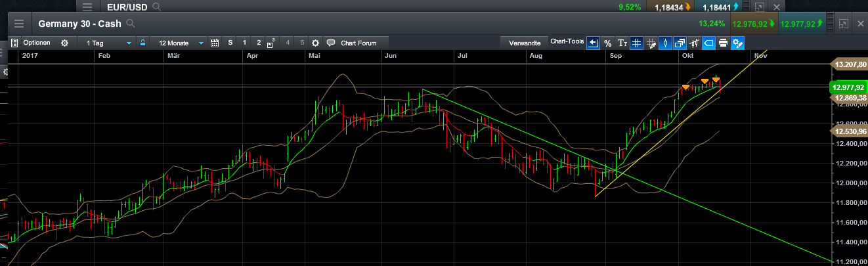Close the EUR/USD window
Viewport: 868px width, 266px height.
coord(777,7)
